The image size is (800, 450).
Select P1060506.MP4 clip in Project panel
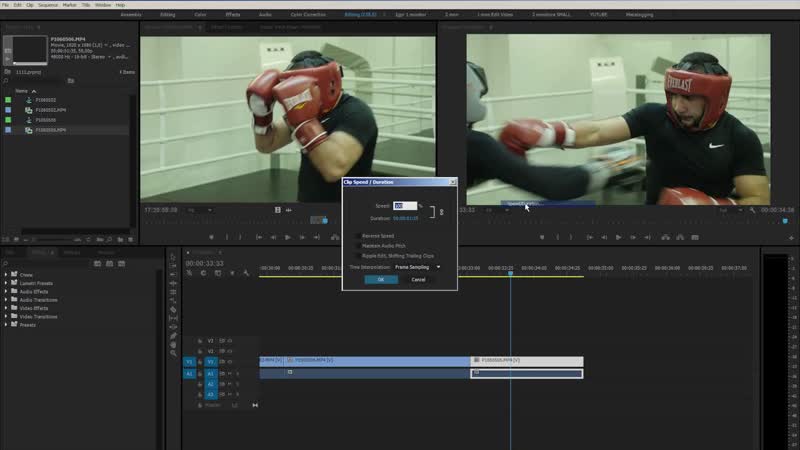point(51,130)
